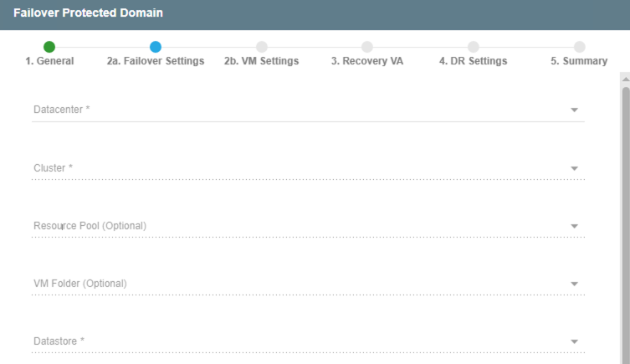Click the VM Settings step circle
The width and height of the screenshot is (630, 364).
262,47
